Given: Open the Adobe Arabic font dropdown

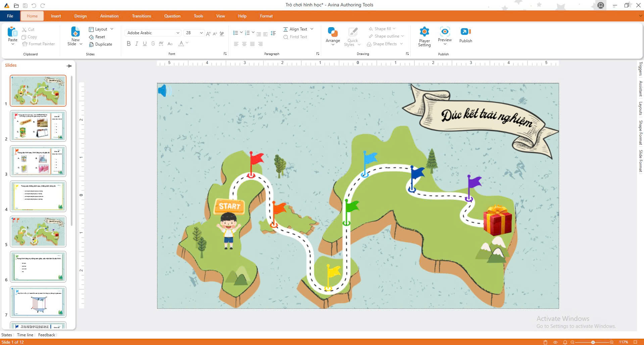Looking at the screenshot, I should (x=178, y=33).
